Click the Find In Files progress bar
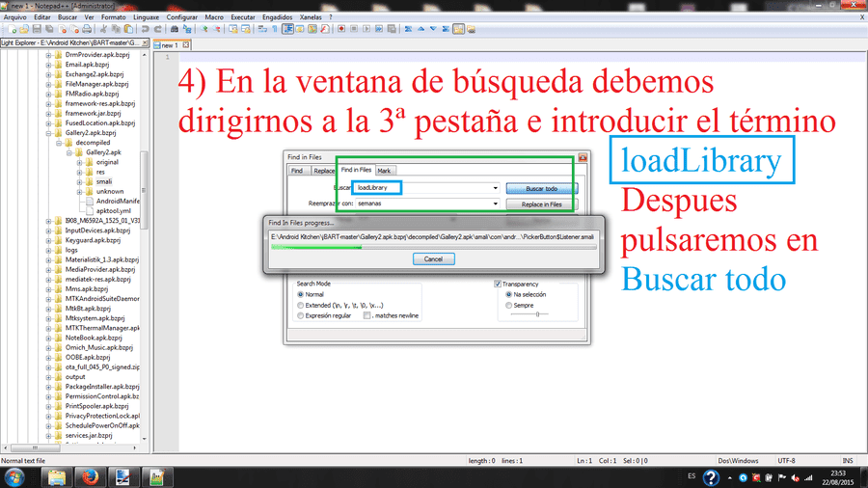 pos(433,247)
